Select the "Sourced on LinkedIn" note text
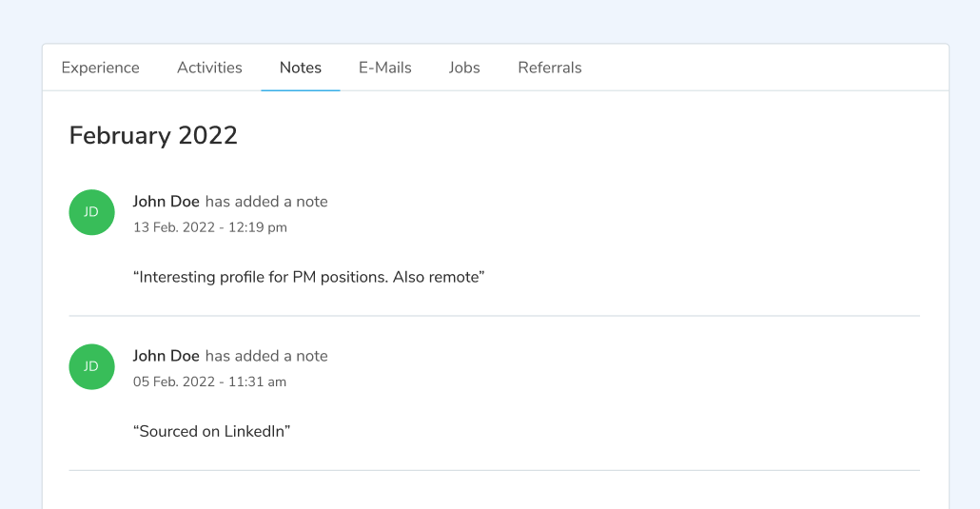Screen dimensions: 980x509 (x=211, y=431)
